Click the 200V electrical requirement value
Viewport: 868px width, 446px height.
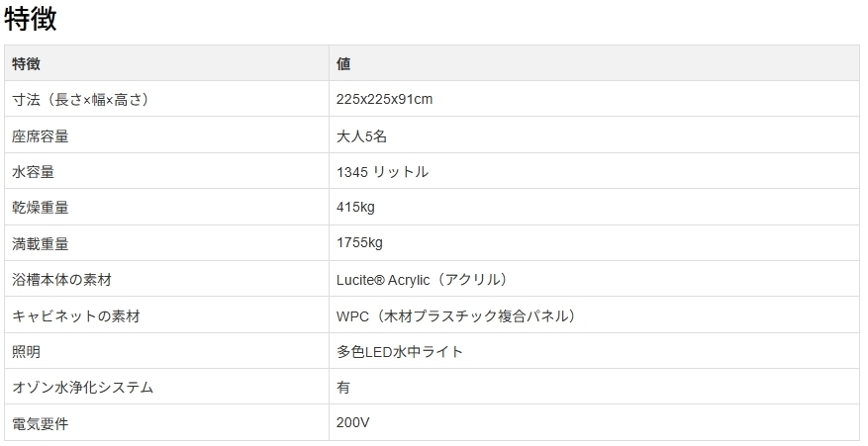click(x=353, y=423)
